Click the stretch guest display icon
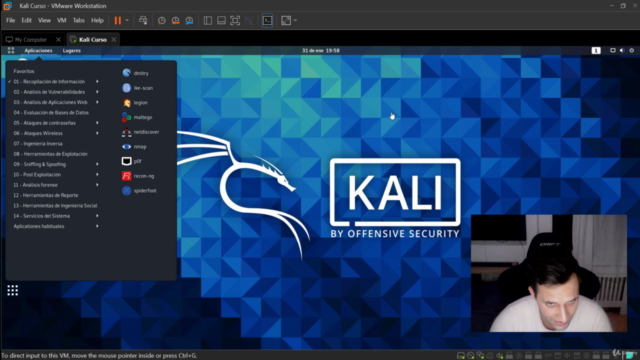 click(286, 20)
